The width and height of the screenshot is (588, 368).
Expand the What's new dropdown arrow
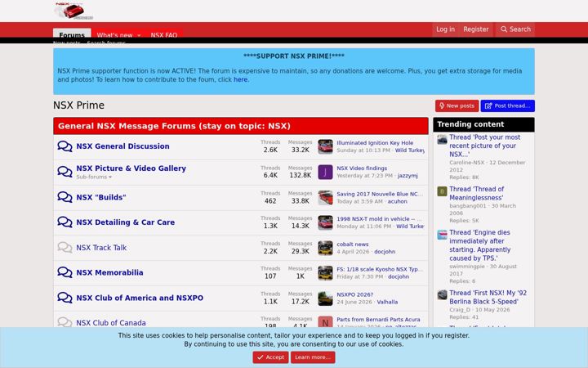[x=139, y=35]
